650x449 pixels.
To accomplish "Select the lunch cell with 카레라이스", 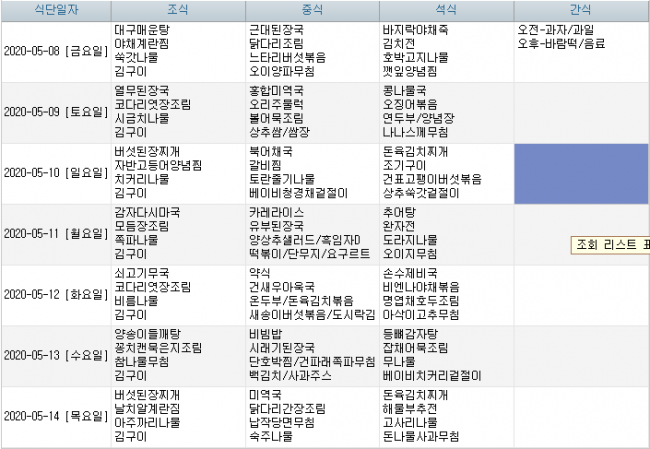I will [312, 235].
